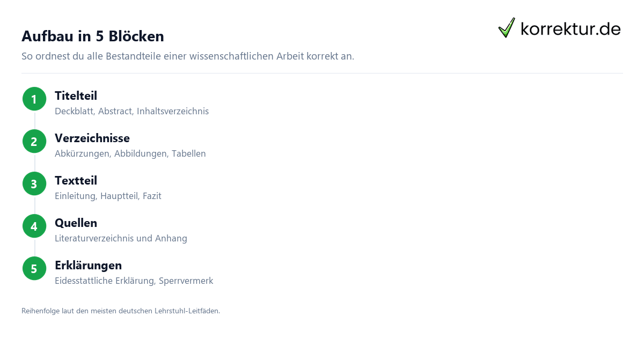Viewport: 644px width, 338px height.
Task: Click the green step 5 circle
Action: [x=34, y=269]
